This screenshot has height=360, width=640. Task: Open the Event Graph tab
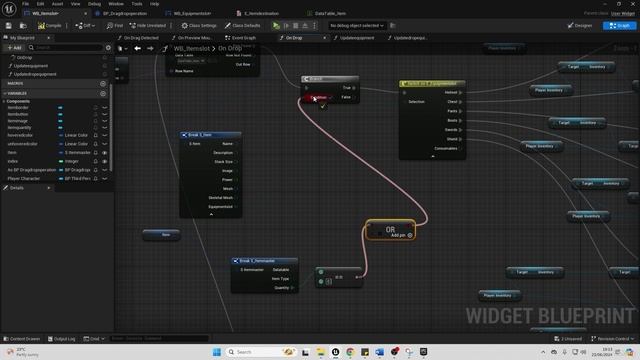(x=243, y=38)
